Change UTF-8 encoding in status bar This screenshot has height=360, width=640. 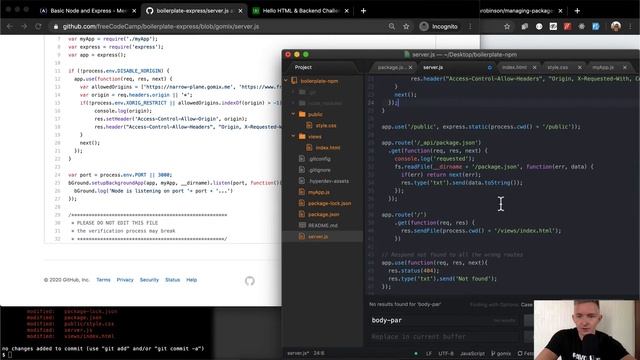(446, 353)
